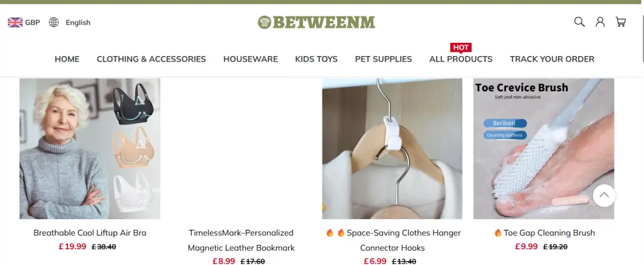Go to the HOME menu item
The height and width of the screenshot is (265, 644).
coord(67,59)
